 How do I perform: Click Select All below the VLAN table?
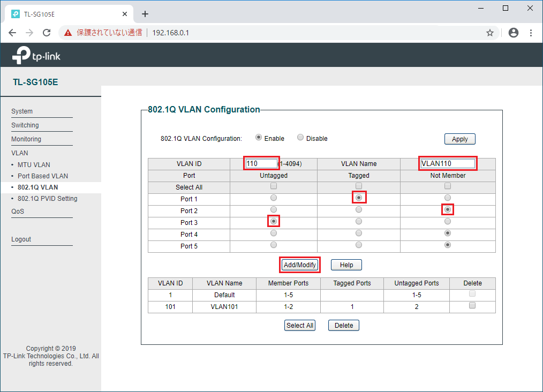[x=300, y=326]
